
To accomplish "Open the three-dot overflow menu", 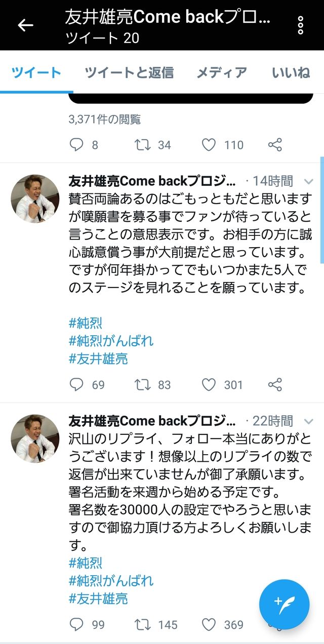I will point(301,25).
